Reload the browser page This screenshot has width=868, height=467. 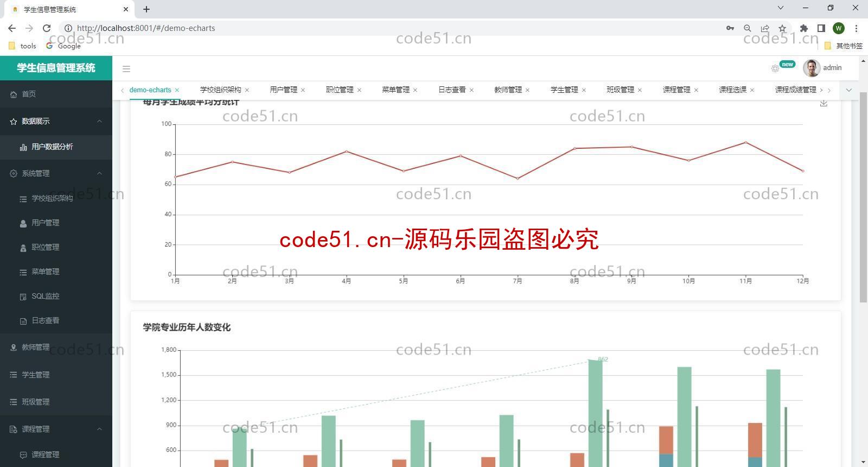[47, 28]
